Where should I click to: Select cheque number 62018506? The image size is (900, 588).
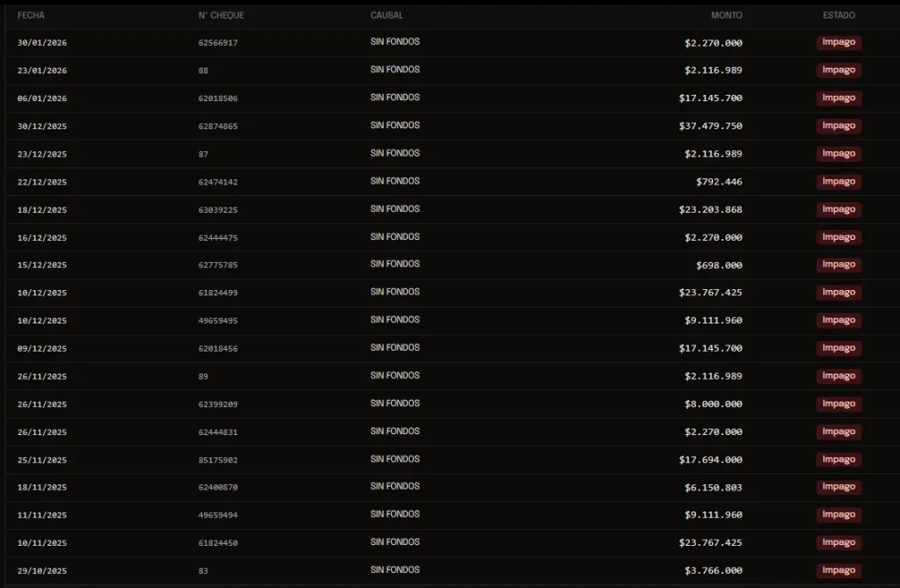coord(218,98)
